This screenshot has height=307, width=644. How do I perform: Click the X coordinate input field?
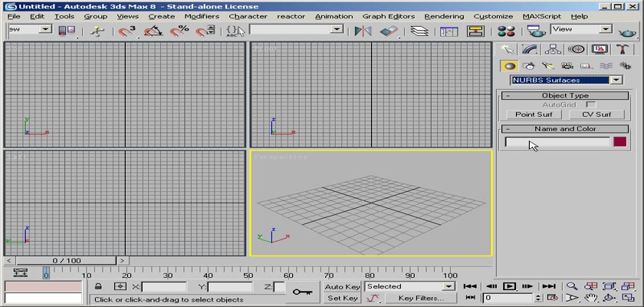164,287
